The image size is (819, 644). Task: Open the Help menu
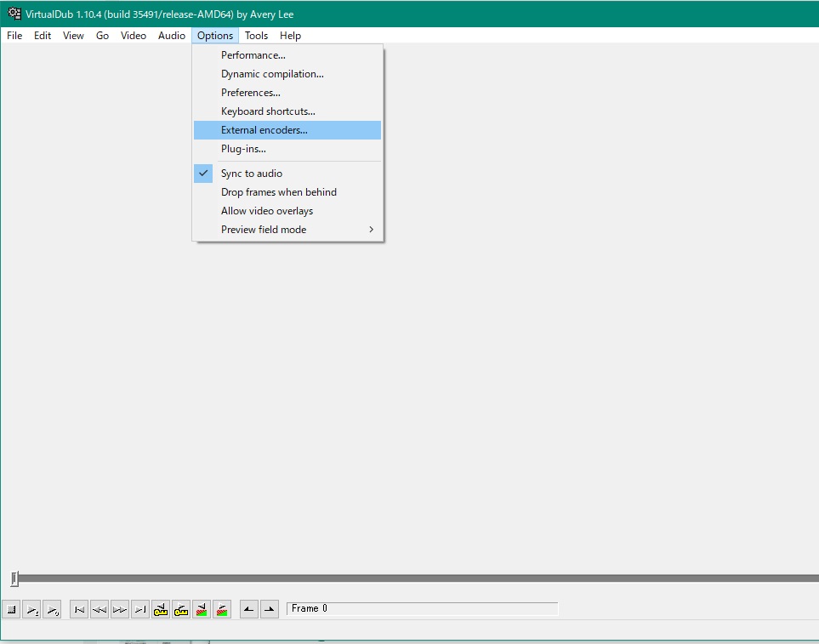(290, 36)
